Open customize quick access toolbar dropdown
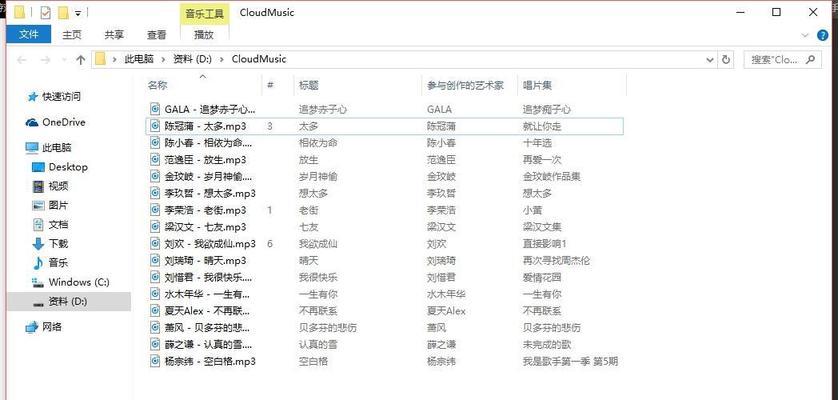 click(78, 13)
